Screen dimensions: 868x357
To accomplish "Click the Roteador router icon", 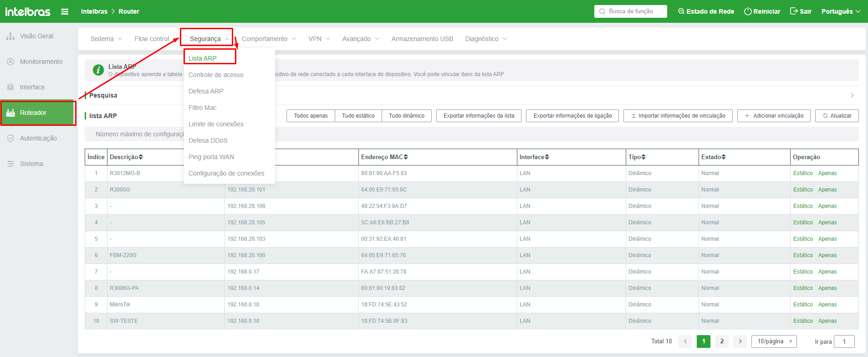I will (x=10, y=113).
